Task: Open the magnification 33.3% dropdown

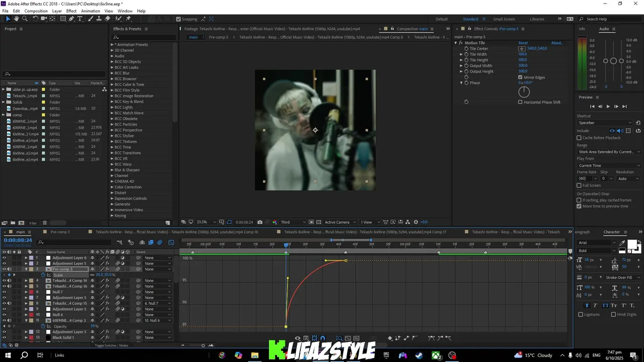Action: pos(205,222)
